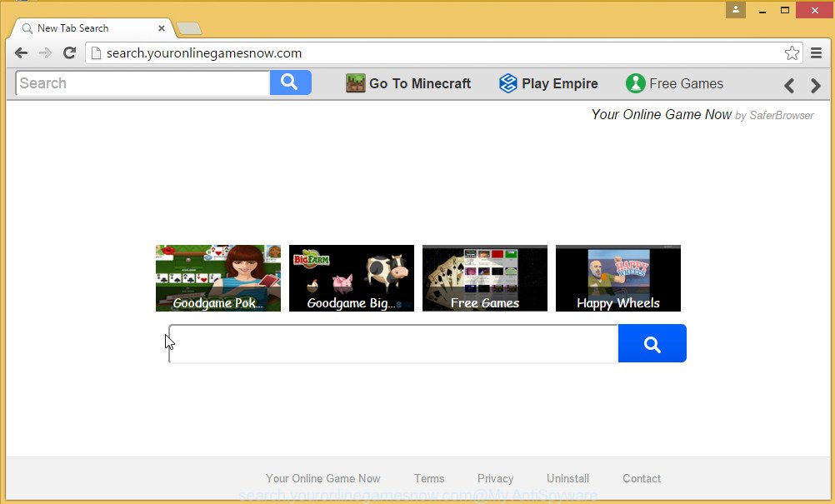Close the New Tab Search tab
Image resolution: width=835 pixels, height=504 pixels.
[162, 28]
